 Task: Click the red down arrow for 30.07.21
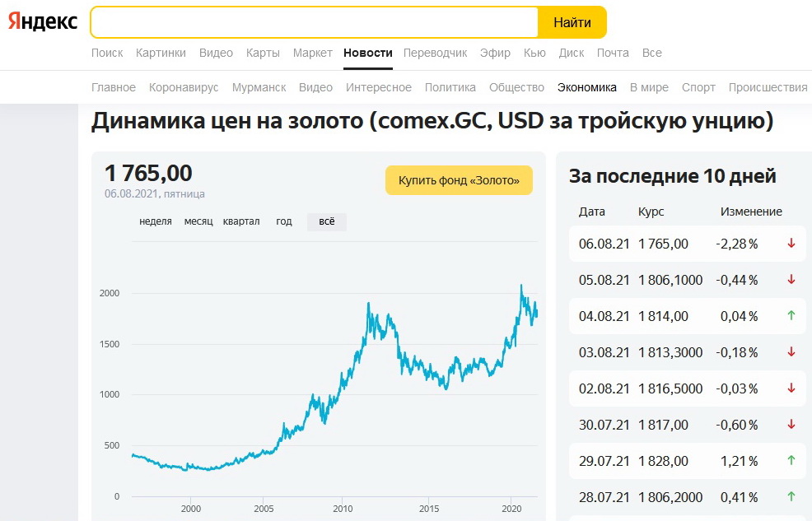[x=791, y=425]
